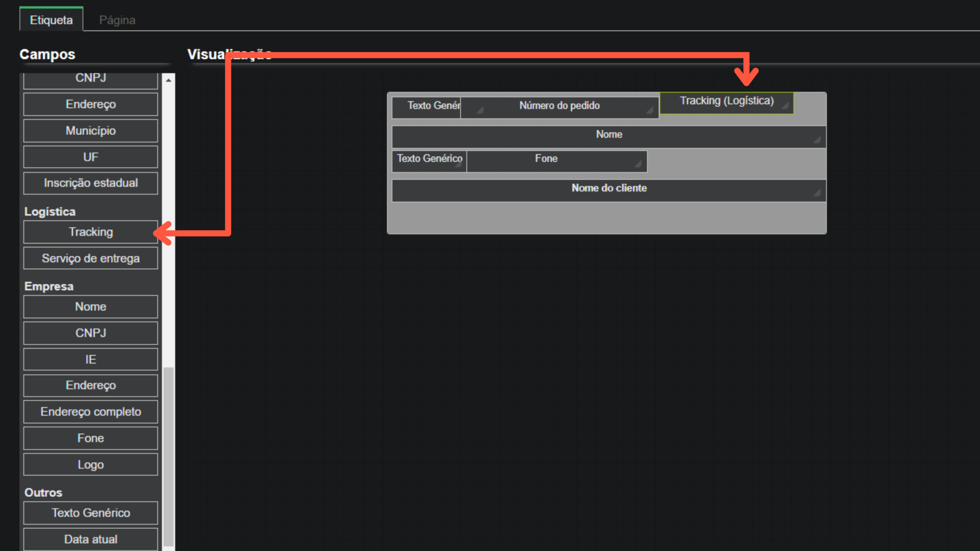Select the Nome do cliente field in the preview
The width and height of the screenshot is (980, 551).
pyautogui.click(x=609, y=188)
